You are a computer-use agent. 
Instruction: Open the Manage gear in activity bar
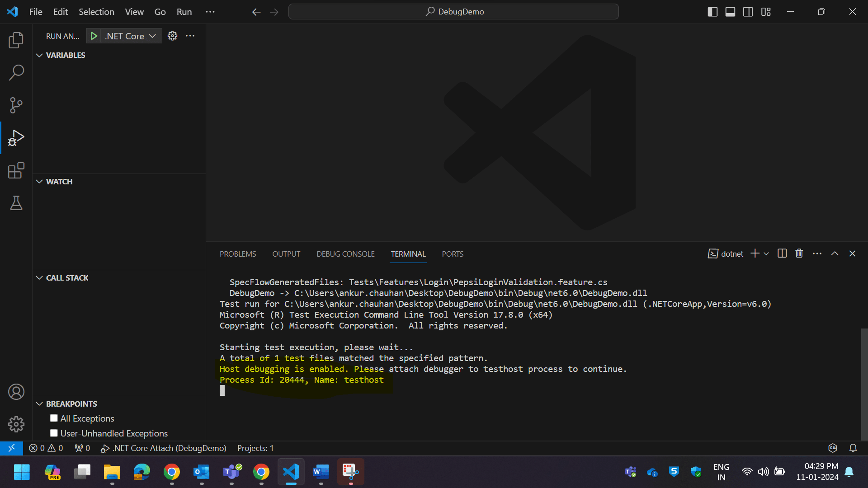click(x=16, y=424)
